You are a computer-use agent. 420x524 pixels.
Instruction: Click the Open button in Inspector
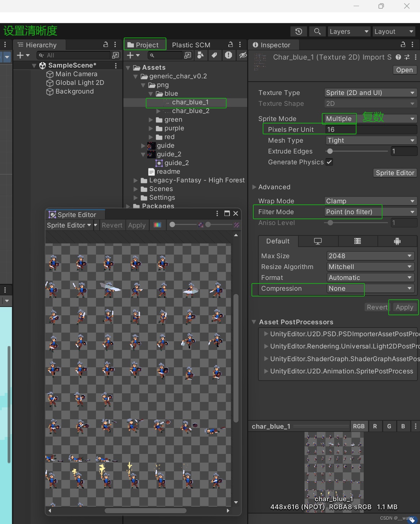[404, 70]
